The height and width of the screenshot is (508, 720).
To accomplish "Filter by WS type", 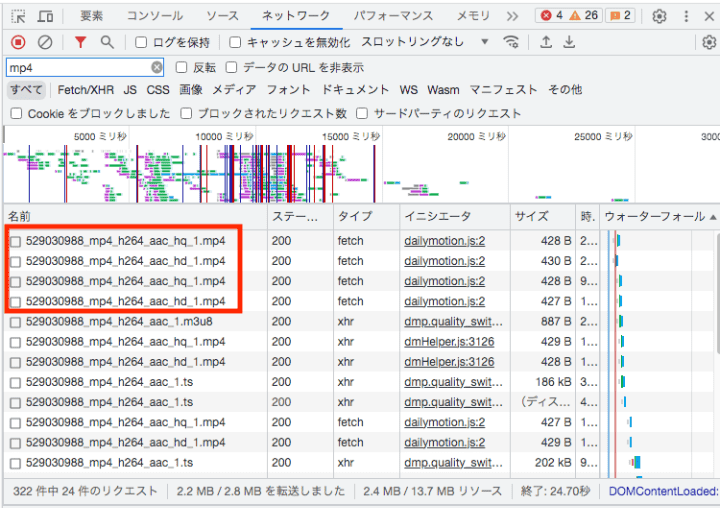I will 409,90.
